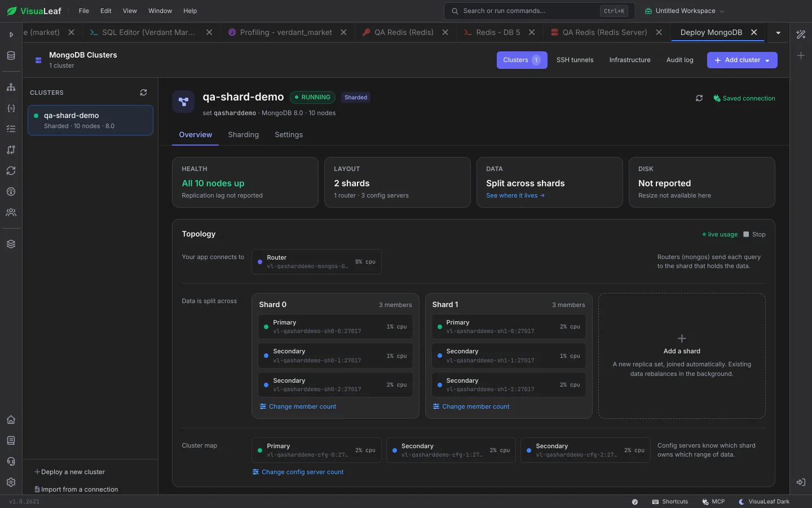The width and height of the screenshot is (812, 508).
Task: Switch the VisuaLeaf Dark theme toggle
Action: pos(764,501)
